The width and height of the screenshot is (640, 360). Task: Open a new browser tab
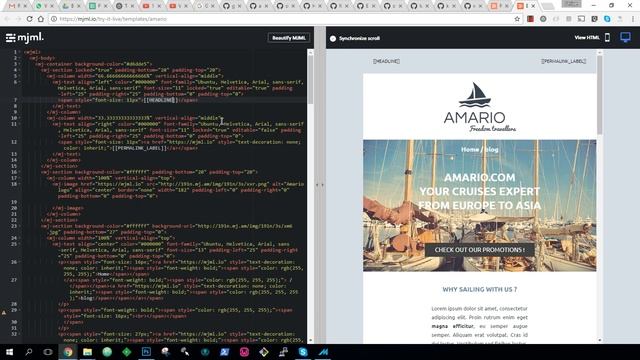(548, 6)
